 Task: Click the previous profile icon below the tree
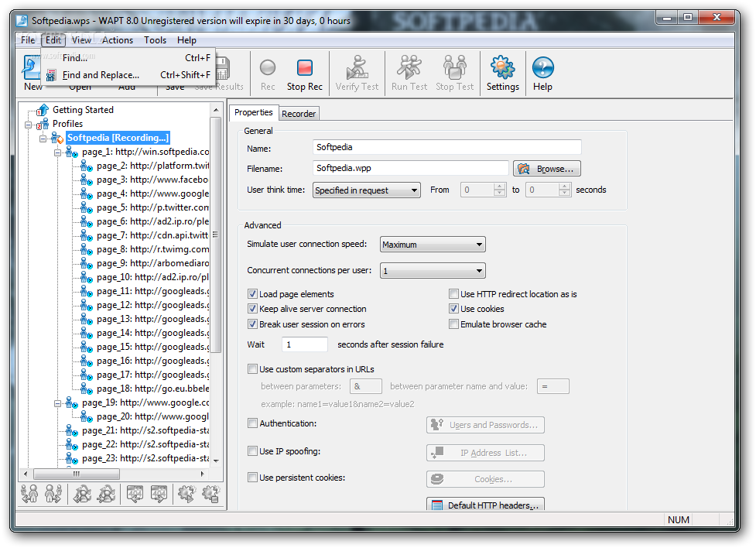click(30, 494)
